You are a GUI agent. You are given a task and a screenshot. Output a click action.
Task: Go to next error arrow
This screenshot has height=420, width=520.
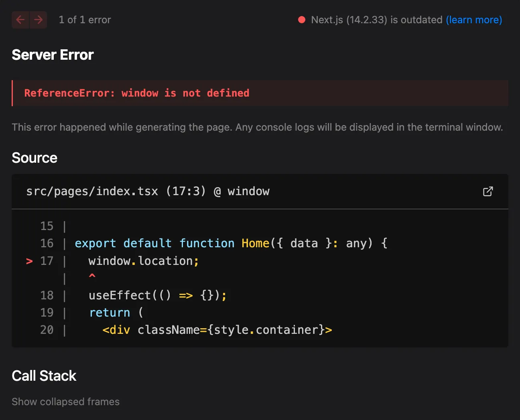(38, 20)
